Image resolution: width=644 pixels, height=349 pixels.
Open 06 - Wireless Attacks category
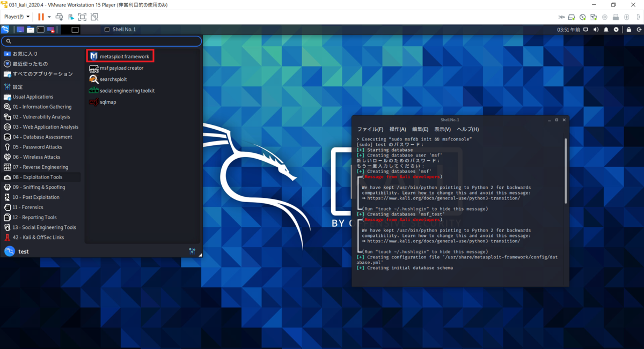tap(42, 157)
